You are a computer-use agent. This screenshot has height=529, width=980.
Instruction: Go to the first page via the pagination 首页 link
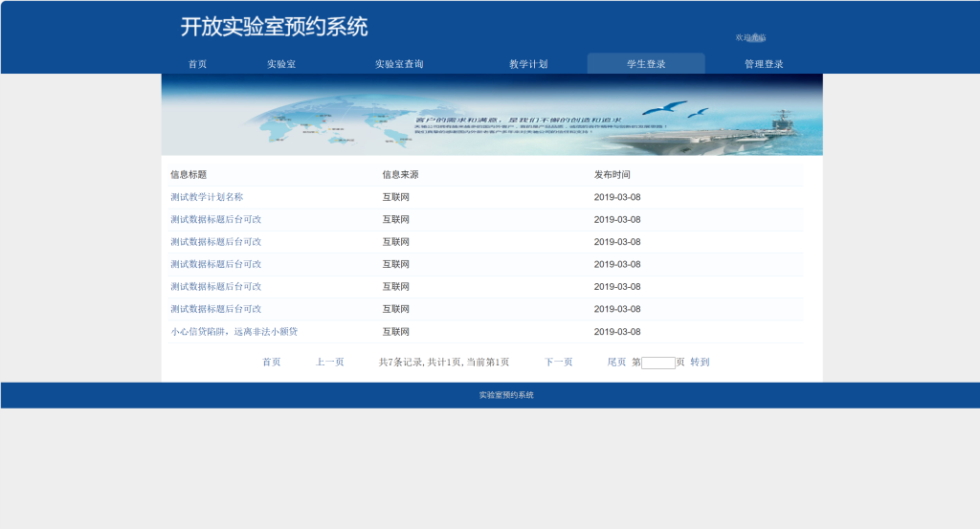pyautogui.click(x=271, y=362)
